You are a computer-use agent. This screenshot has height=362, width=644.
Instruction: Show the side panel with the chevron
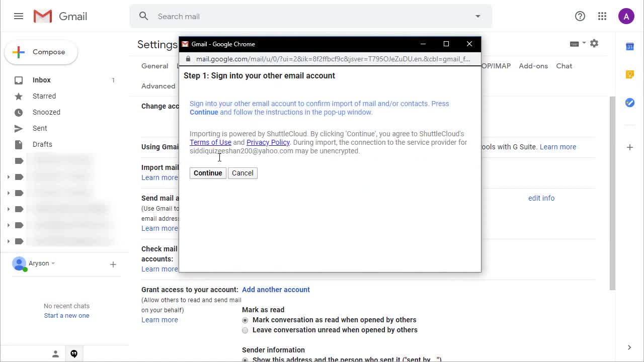click(x=629, y=347)
